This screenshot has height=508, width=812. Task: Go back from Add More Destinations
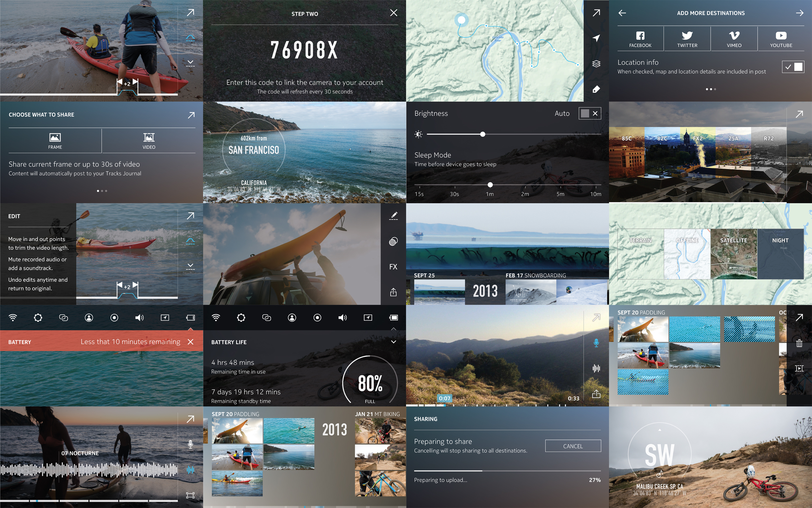[622, 13]
